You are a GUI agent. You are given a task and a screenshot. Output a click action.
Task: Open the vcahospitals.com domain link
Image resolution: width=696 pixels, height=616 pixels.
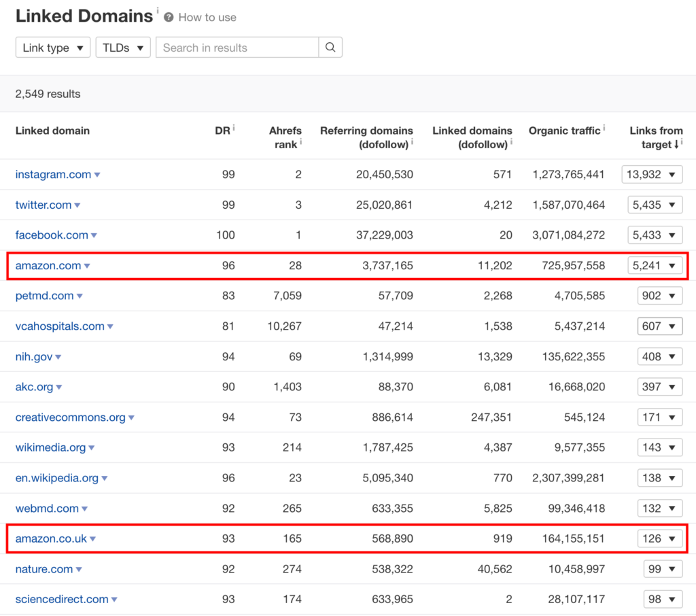coord(60,326)
